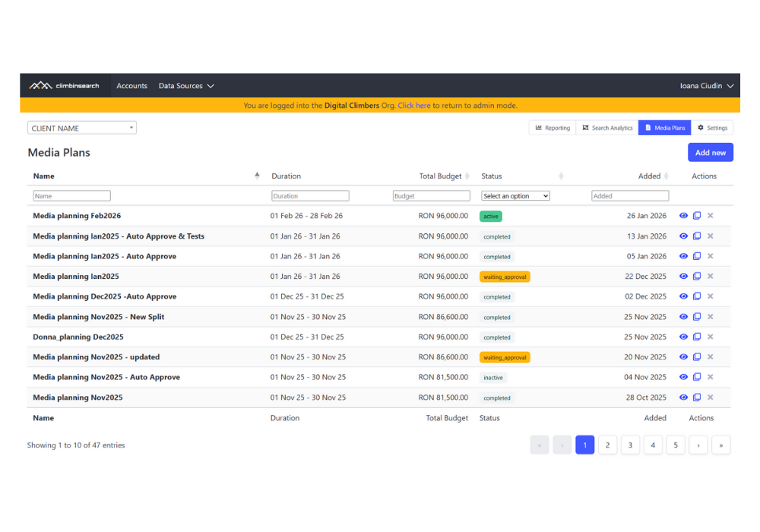Open the Ioana Ciudin user menu
Screen dimensions: 760x532
707,86
